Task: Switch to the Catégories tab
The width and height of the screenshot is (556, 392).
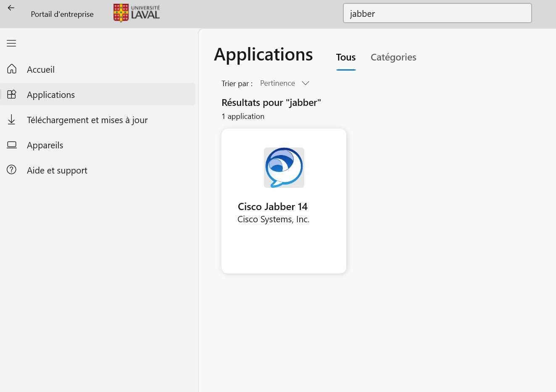Action: (x=393, y=58)
